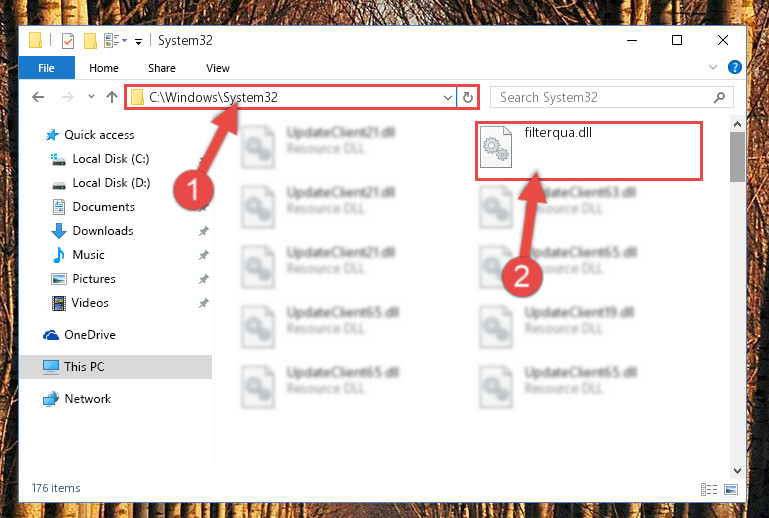Image resolution: width=769 pixels, height=518 pixels.
Task: Go up one folder level arrow
Action: [112, 97]
